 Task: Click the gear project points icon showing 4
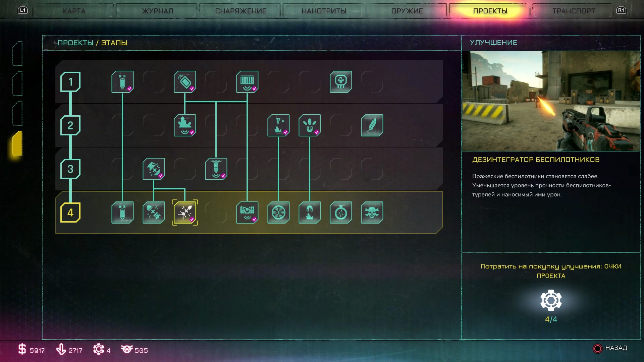[x=99, y=349]
